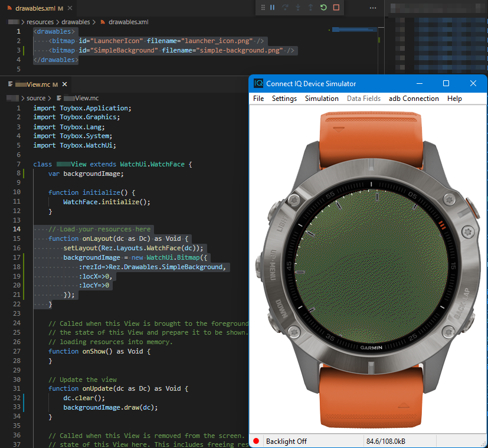
Task: Open the source folder breadcrumb
Action: pyautogui.click(x=36, y=98)
